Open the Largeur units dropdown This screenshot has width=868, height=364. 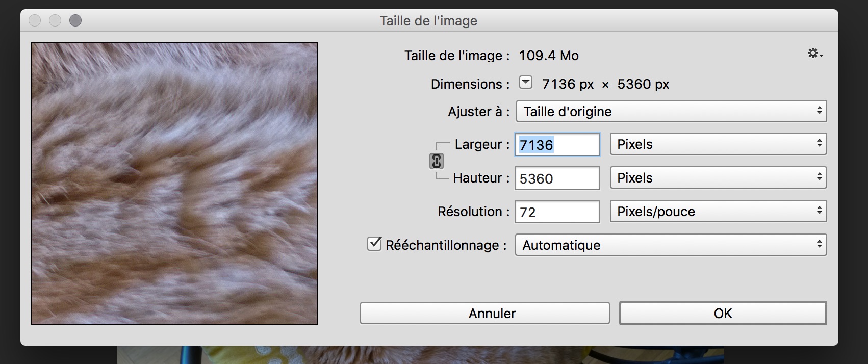718,144
